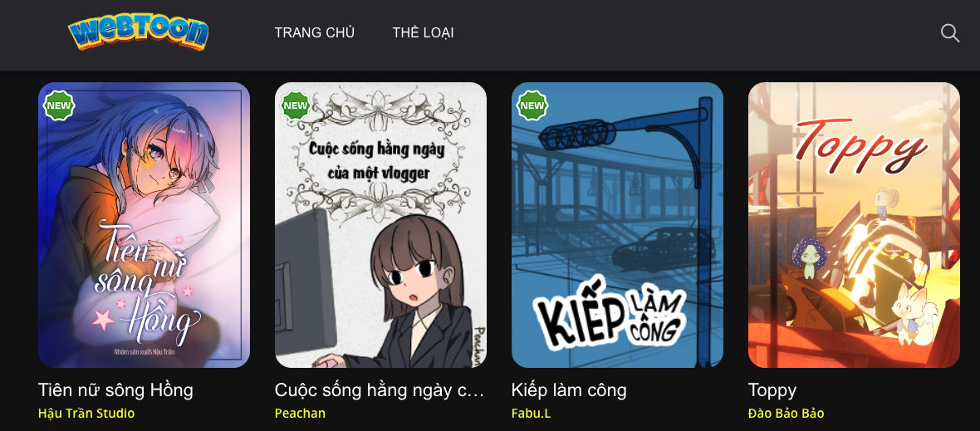980x431 pixels.
Task: Click Toppy title text
Action: (772, 391)
